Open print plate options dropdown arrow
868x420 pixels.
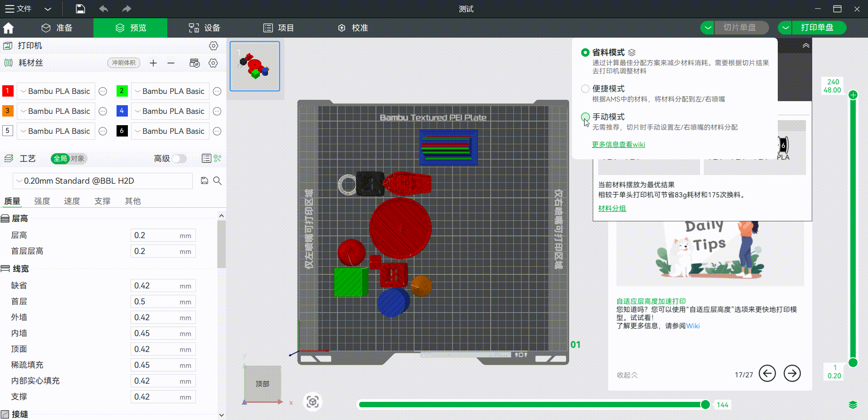[785, 28]
